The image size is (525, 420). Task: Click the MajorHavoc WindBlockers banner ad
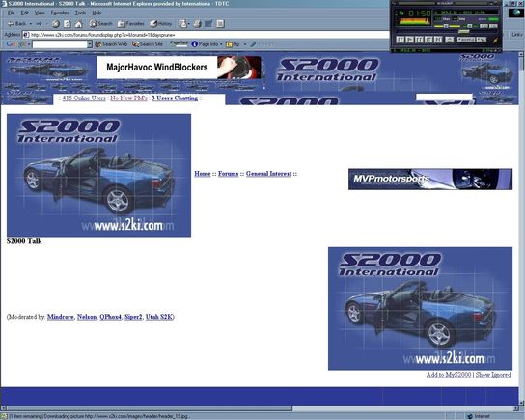tap(180, 68)
